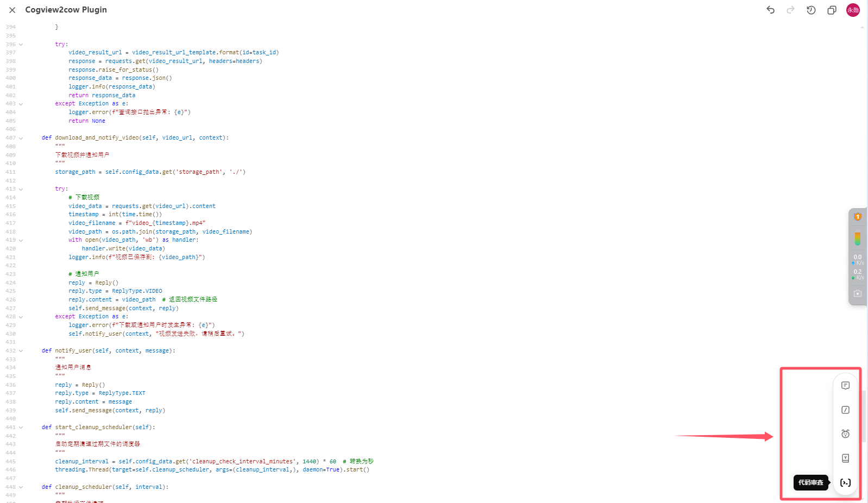Click the slash command icon
This screenshot has height=503, width=868.
click(x=845, y=410)
